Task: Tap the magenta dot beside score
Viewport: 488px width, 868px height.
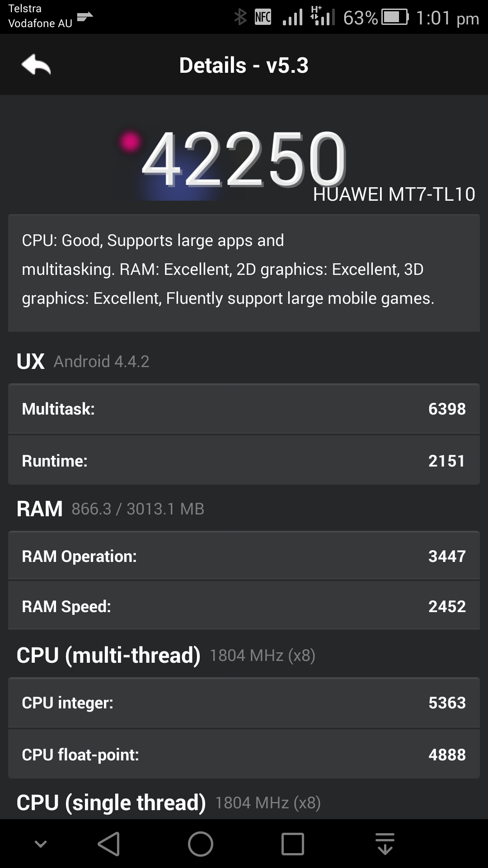Action: 130,142
